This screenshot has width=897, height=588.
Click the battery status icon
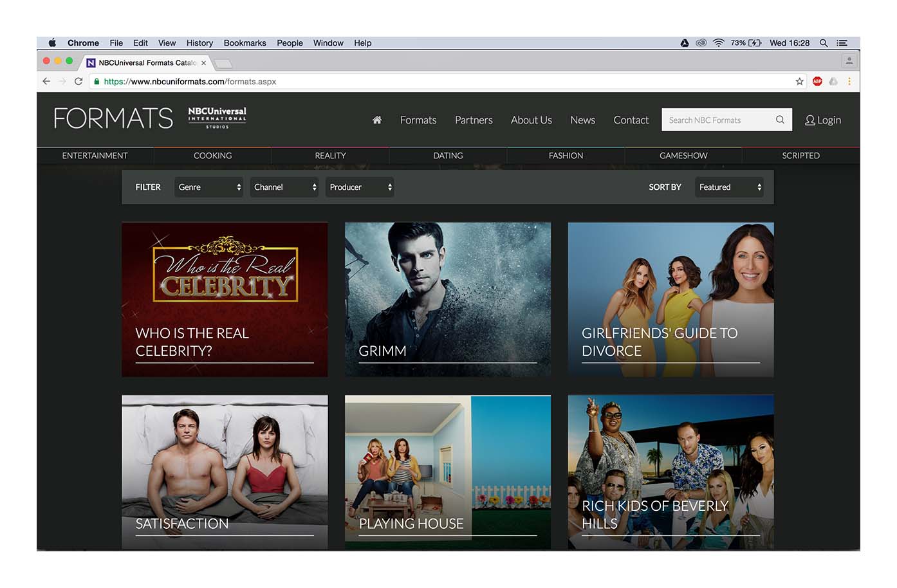point(755,43)
